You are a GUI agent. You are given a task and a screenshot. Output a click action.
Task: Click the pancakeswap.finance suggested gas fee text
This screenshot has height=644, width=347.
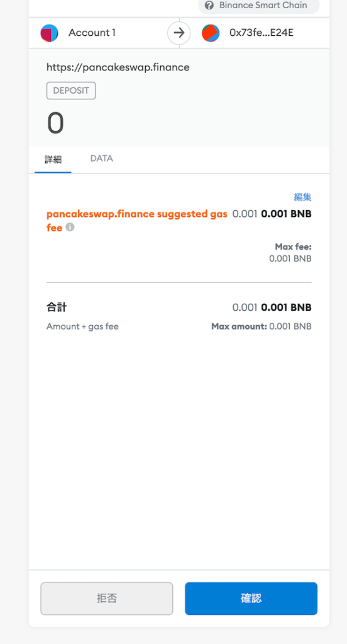coord(137,221)
